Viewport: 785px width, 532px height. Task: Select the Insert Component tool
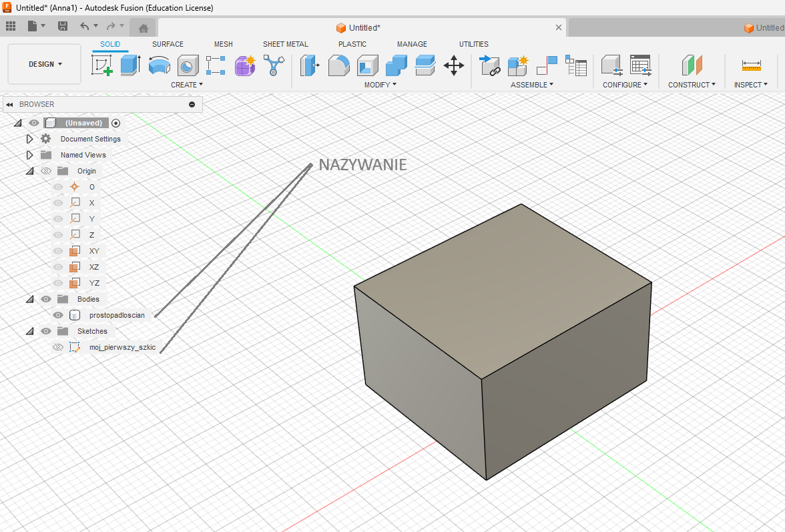coord(490,65)
